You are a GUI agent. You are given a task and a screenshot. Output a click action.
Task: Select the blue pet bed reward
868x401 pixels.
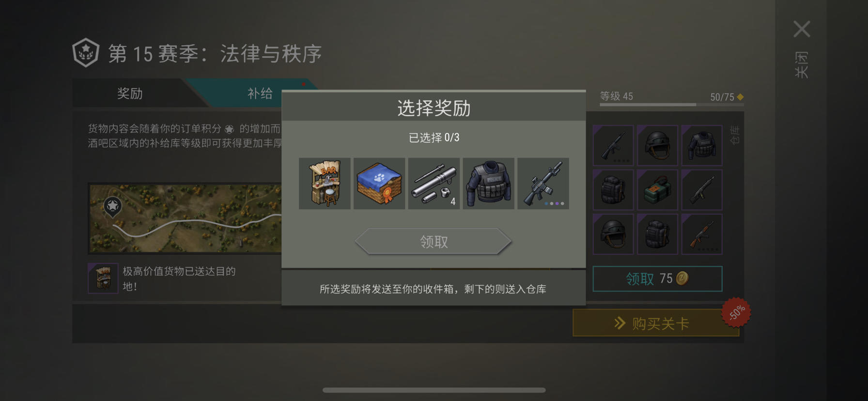(379, 184)
